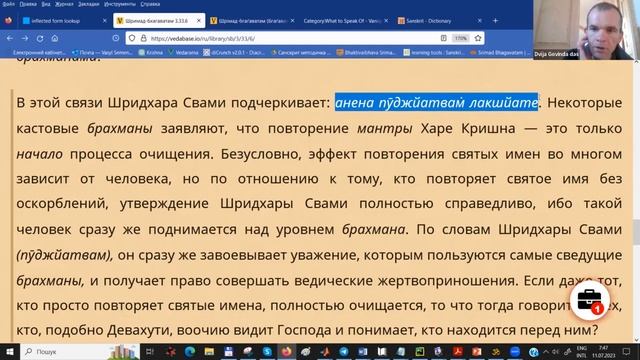Open the Пошта bookmark
The height and width of the screenshot is (360, 640).
(x=102, y=52)
